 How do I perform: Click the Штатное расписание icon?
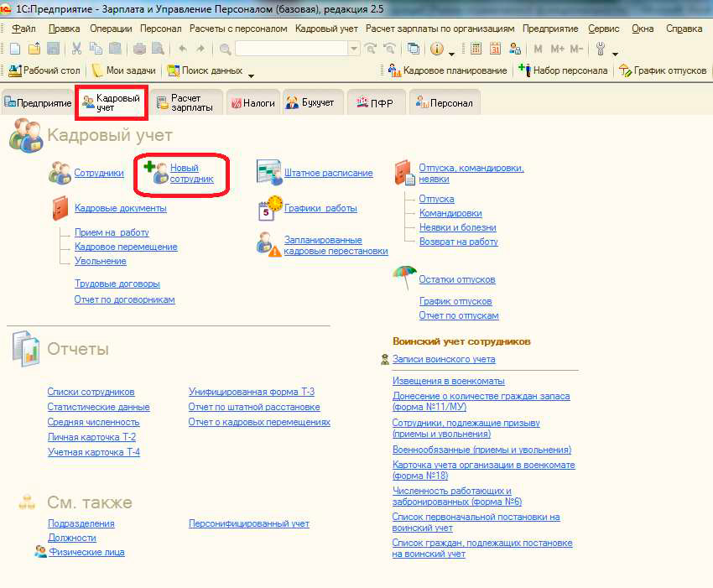point(269,173)
